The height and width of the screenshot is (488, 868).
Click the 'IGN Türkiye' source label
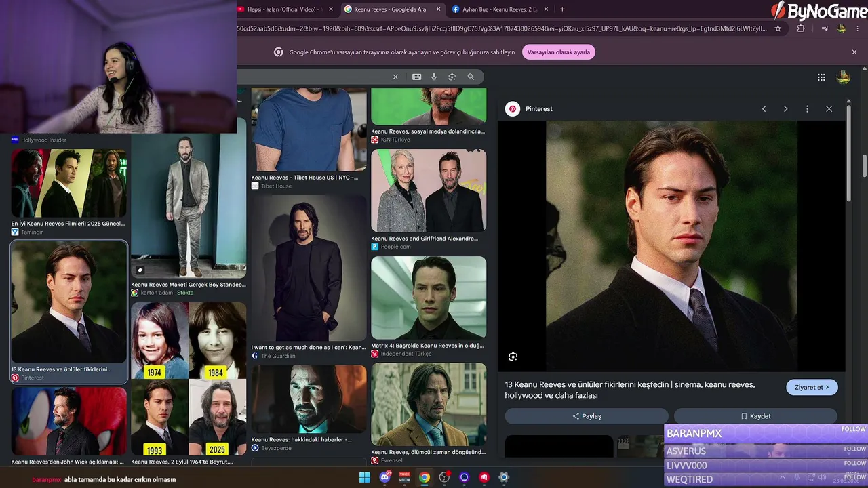395,140
